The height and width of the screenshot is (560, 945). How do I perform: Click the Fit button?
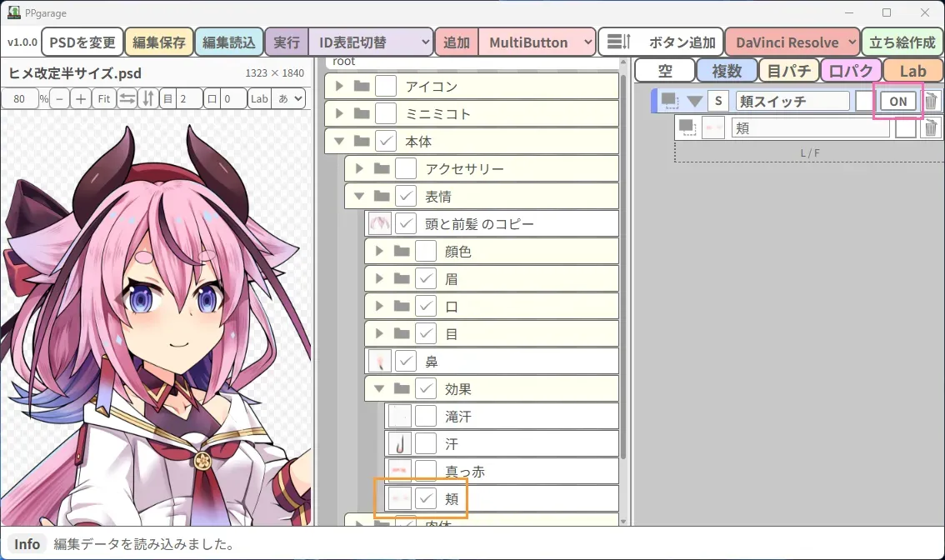(103, 99)
